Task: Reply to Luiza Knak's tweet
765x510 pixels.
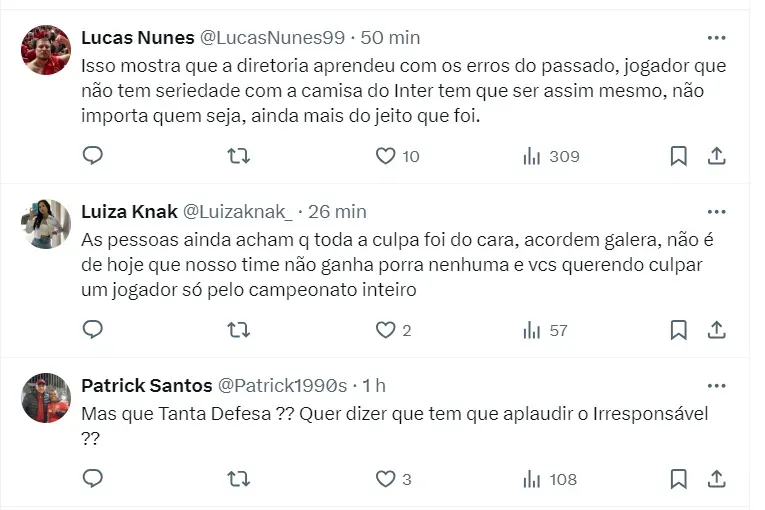Action: tap(93, 330)
